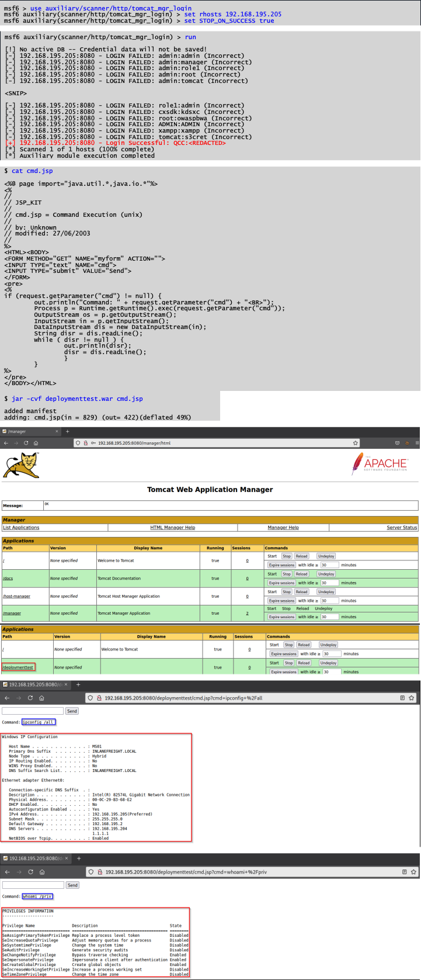Click the Apache Software Foundation logo
421x980 pixels.
click(x=379, y=464)
